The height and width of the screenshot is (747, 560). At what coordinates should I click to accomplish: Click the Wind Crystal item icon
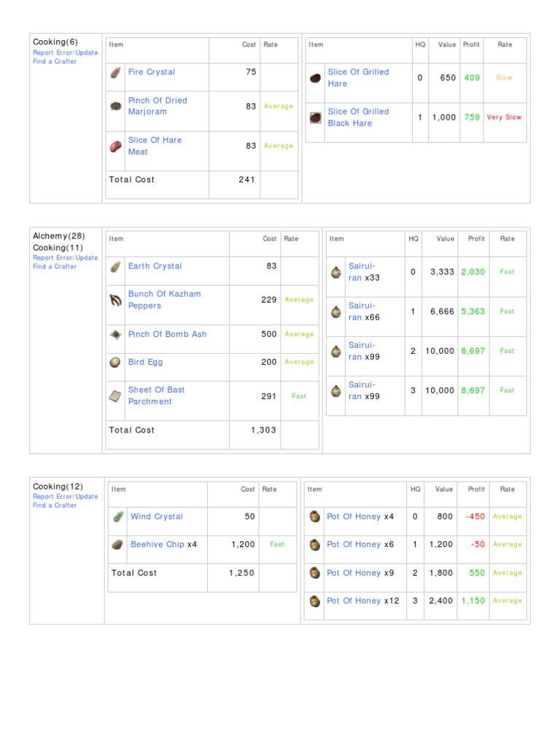click(x=117, y=517)
